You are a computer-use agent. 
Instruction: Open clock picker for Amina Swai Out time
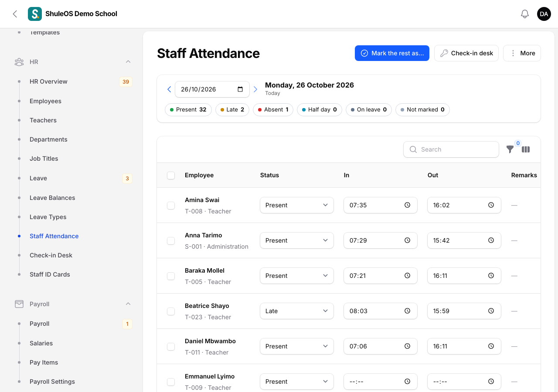pyautogui.click(x=491, y=205)
